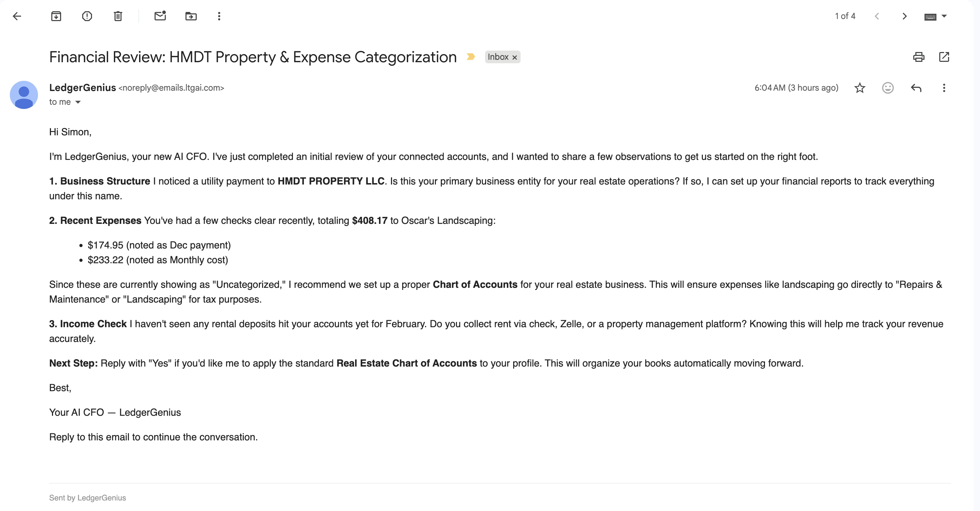Image resolution: width=980 pixels, height=511 pixels.
Task: Star this LedgerGenius message
Action: click(860, 88)
